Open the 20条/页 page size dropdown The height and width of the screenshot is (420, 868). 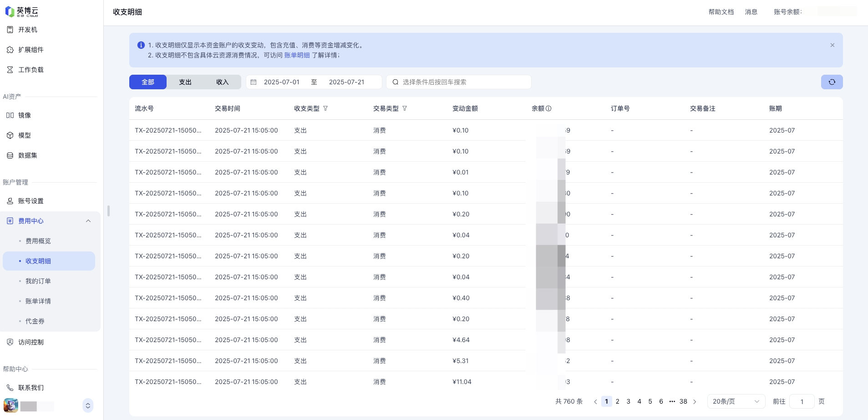[735, 401]
